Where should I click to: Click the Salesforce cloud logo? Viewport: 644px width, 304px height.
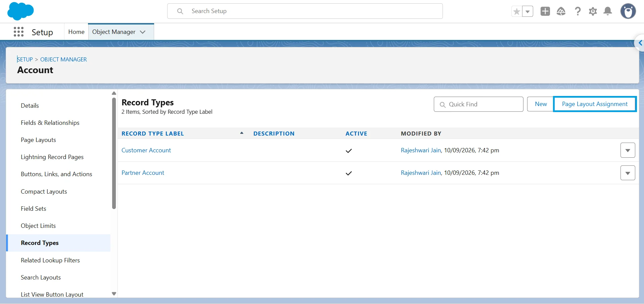[20, 11]
